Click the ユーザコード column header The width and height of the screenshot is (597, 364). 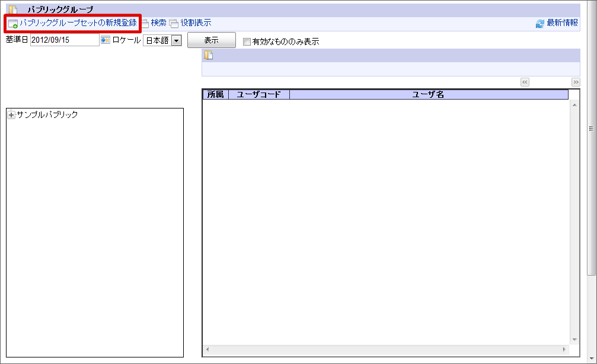[259, 94]
